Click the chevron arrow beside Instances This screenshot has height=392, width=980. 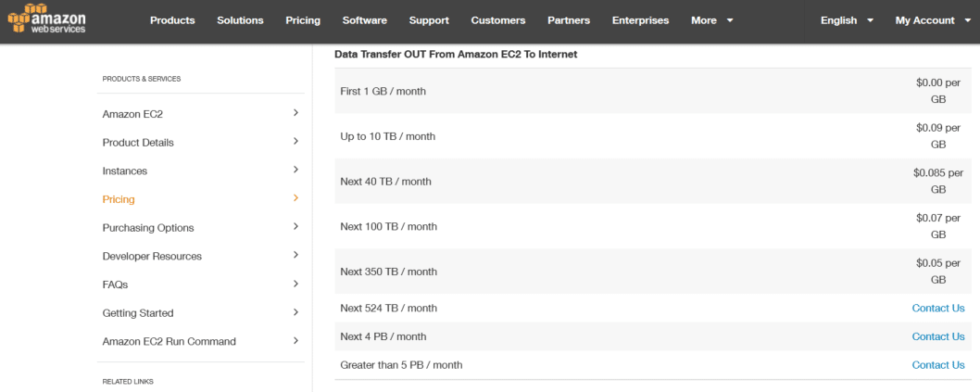tap(295, 170)
